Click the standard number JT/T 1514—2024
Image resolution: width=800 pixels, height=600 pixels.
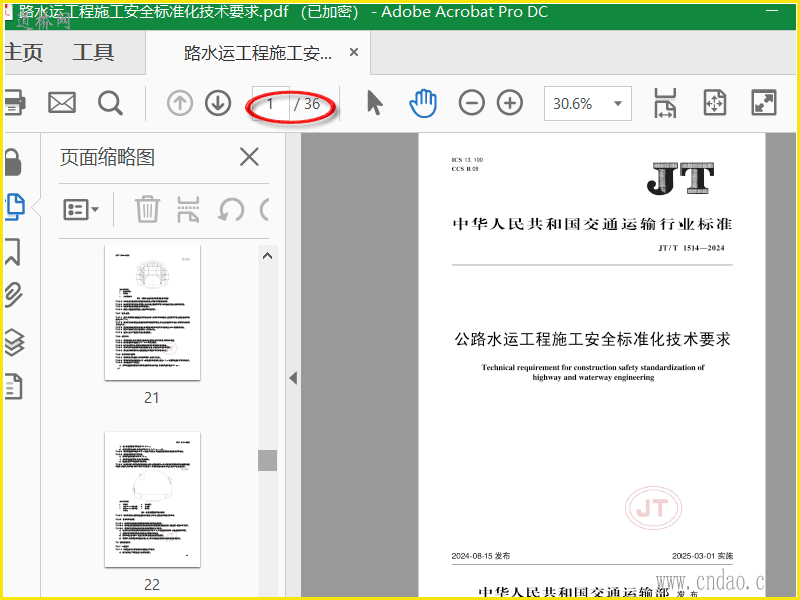coord(691,248)
